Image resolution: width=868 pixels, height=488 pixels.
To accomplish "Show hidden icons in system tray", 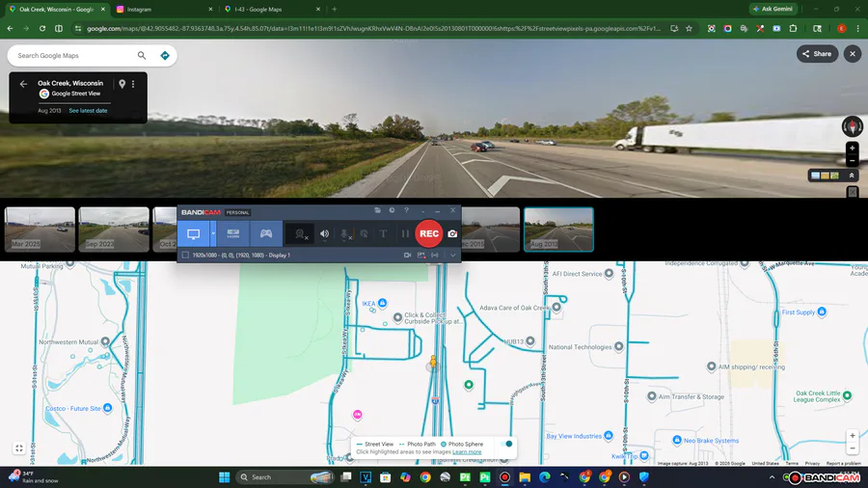I will (x=772, y=477).
